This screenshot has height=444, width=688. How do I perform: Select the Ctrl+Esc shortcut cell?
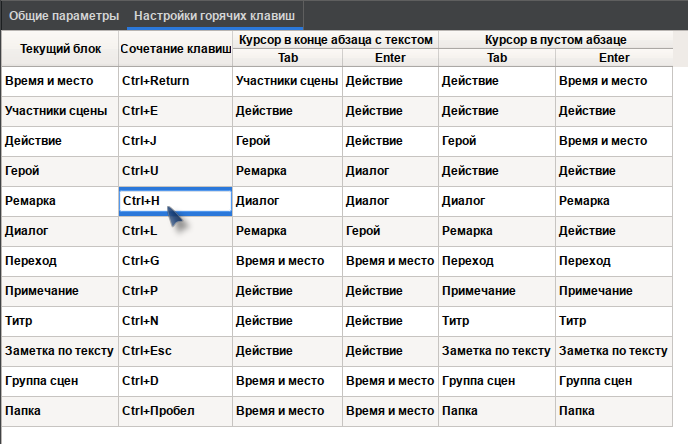[x=176, y=351]
